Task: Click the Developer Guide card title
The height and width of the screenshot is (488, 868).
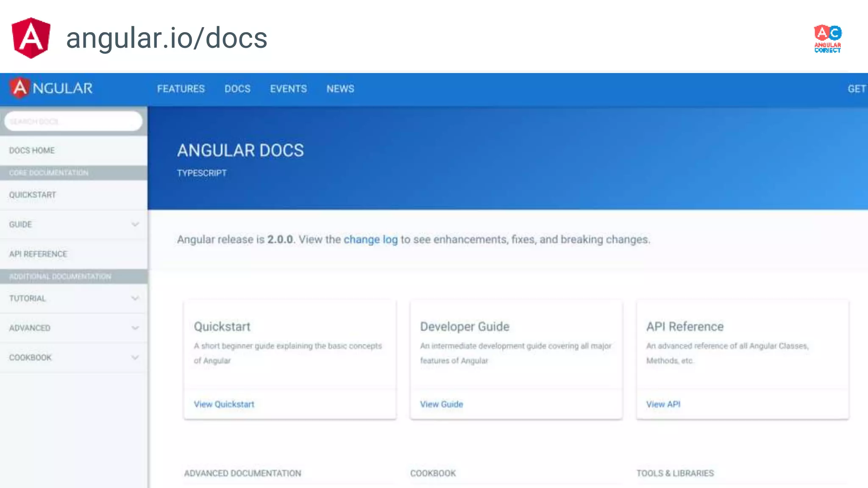Action: click(465, 327)
